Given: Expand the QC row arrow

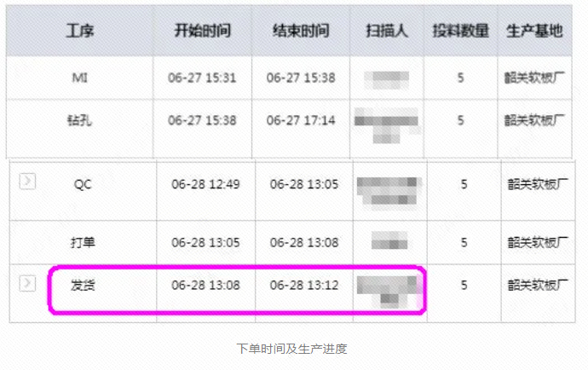Looking at the screenshot, I should pos(27,182).
